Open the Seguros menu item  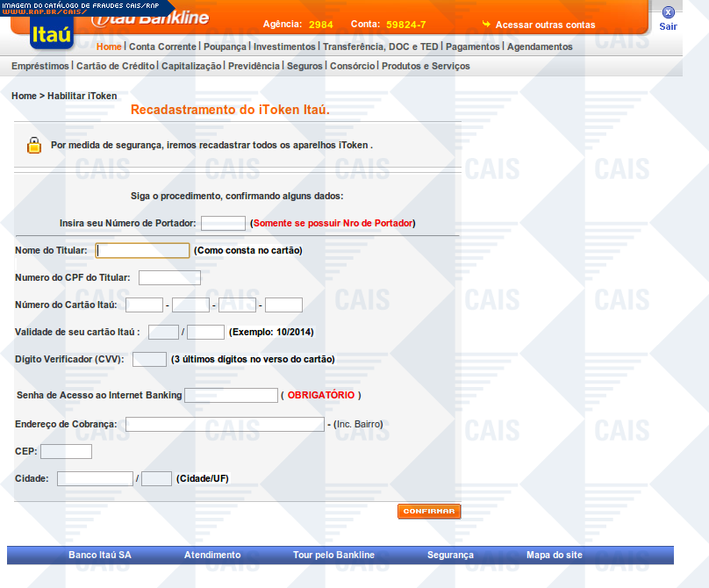(x=304, y=66)
